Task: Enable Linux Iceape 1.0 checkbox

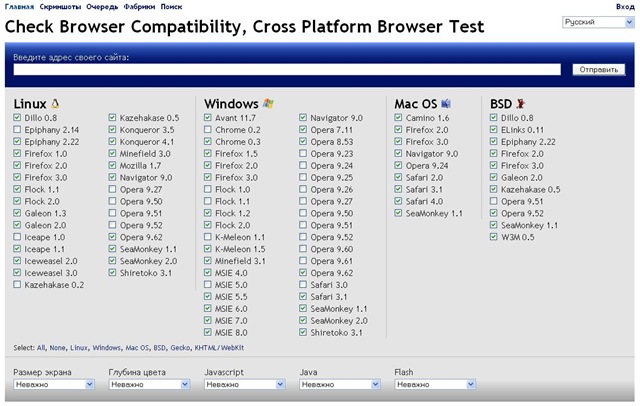Action: tap(17, 237)
